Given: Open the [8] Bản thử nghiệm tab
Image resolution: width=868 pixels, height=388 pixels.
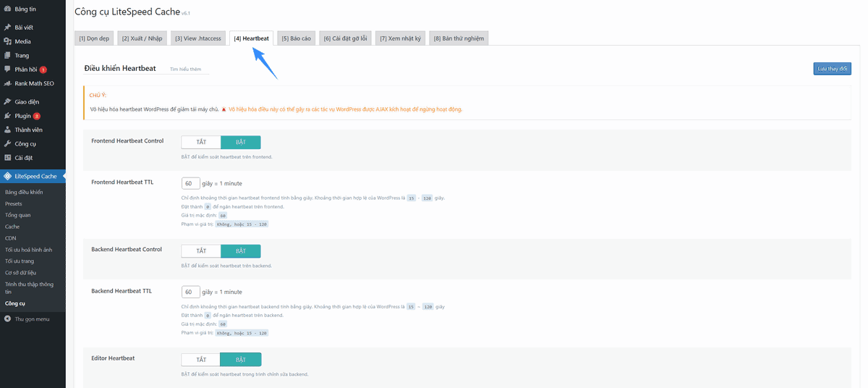Looking at the screenshot, I should tap(459, 38).
